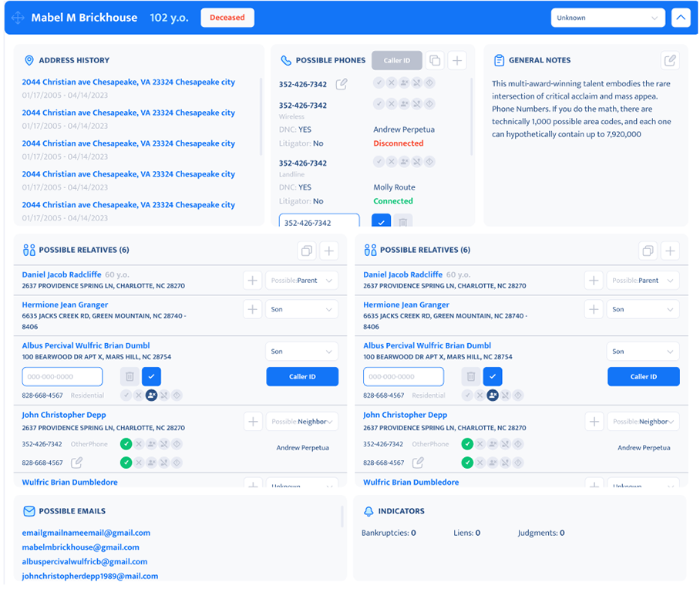Add a new phone with the plus icon
700x589 pixels.
456,59
